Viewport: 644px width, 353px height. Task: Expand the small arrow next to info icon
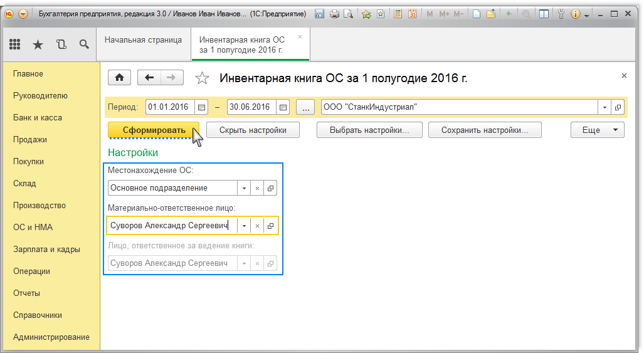(x=586, y=15)
